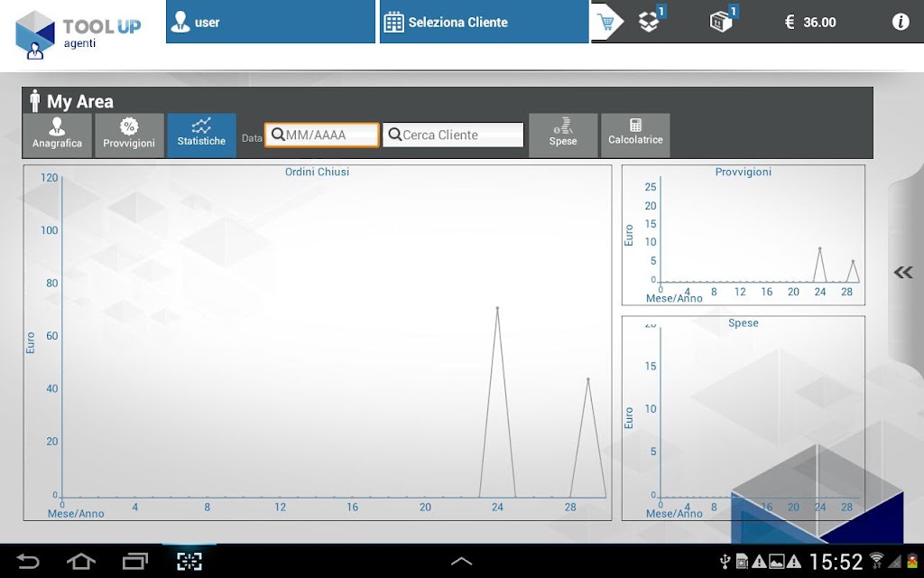Select the Statistiche tab

click(201, 135)
